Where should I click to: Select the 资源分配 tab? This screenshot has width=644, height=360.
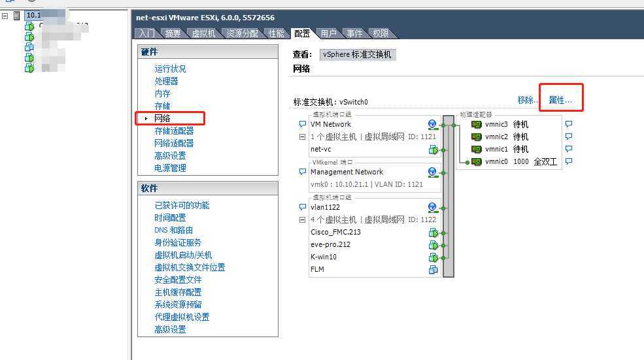243,33
